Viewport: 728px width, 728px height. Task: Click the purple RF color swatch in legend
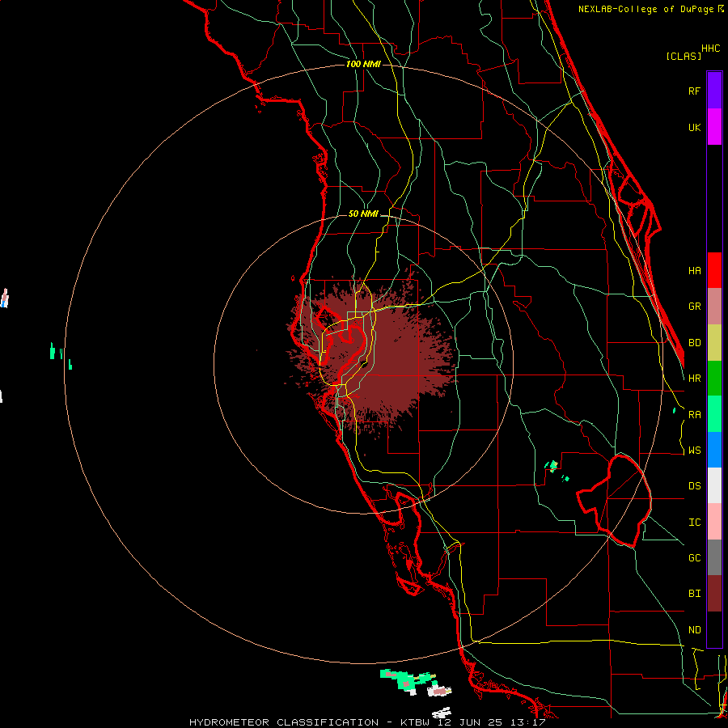(714, 91)
